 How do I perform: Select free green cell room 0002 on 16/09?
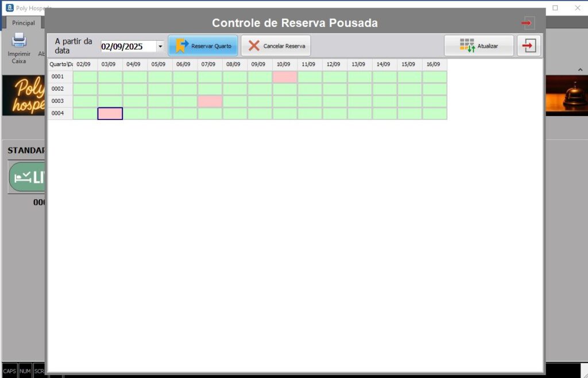pos(435,89)
